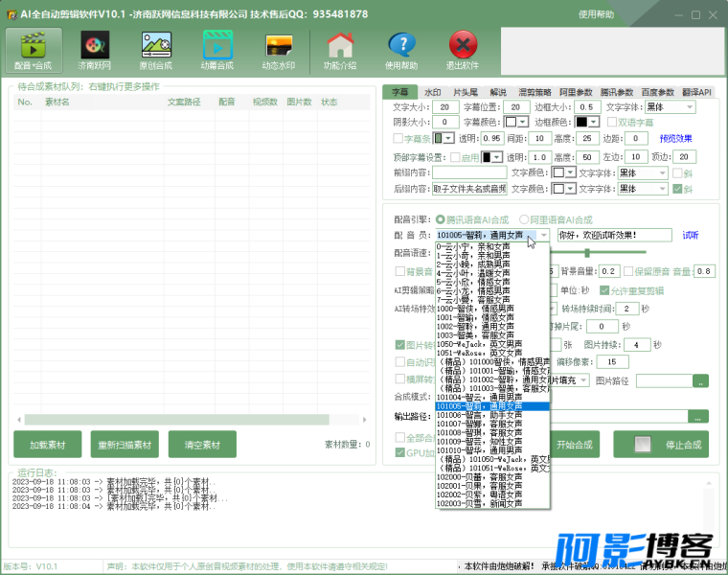The image size is (728, 575).
Task: Open prefix row 文字字体 dropdown
Action: tap(663, 172)
